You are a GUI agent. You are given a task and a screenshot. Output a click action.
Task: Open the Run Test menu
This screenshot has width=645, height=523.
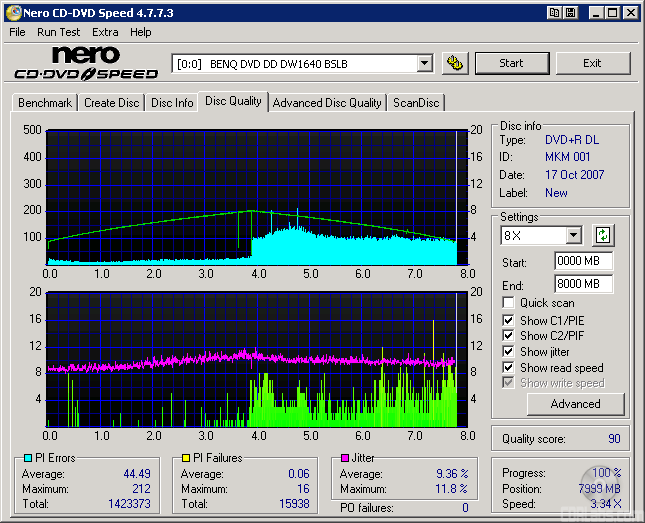pyautogui.click(x=59, y=32)
